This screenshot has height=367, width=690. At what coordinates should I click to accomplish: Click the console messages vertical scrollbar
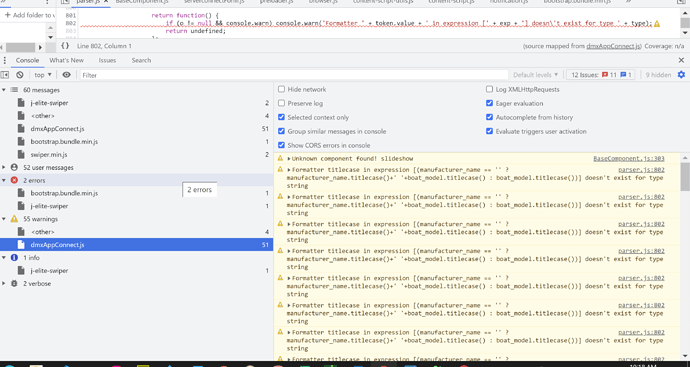(x=685, y=176)
